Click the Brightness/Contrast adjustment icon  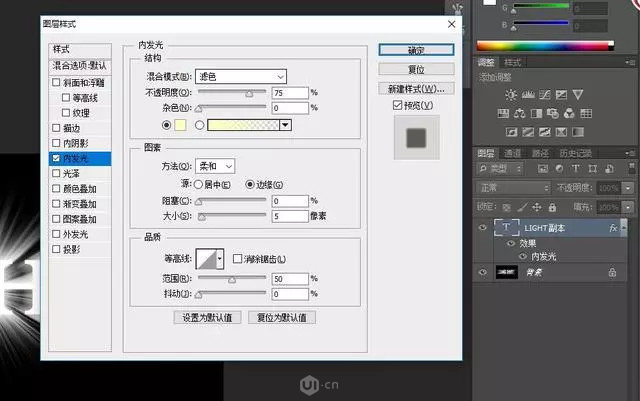pos(511,95)
